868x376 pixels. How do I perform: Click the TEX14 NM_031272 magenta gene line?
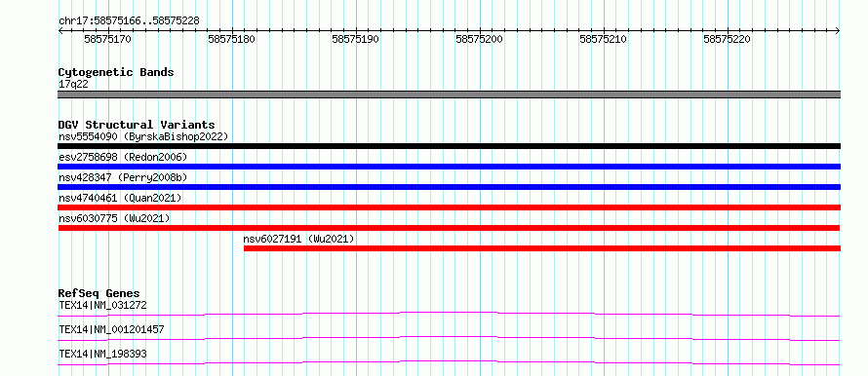click(x=449, y=314)
